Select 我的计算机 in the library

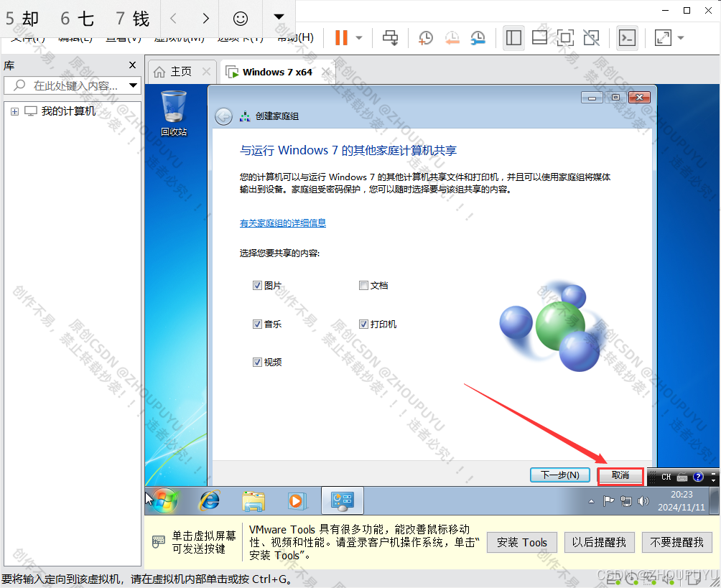tap(68, 111)
